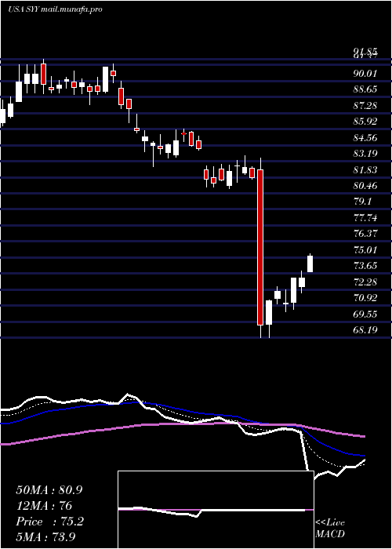This screenshot has height=549, width=392.
Task: Click the 69.55 price axis label
Action: (x=366, y=314)
